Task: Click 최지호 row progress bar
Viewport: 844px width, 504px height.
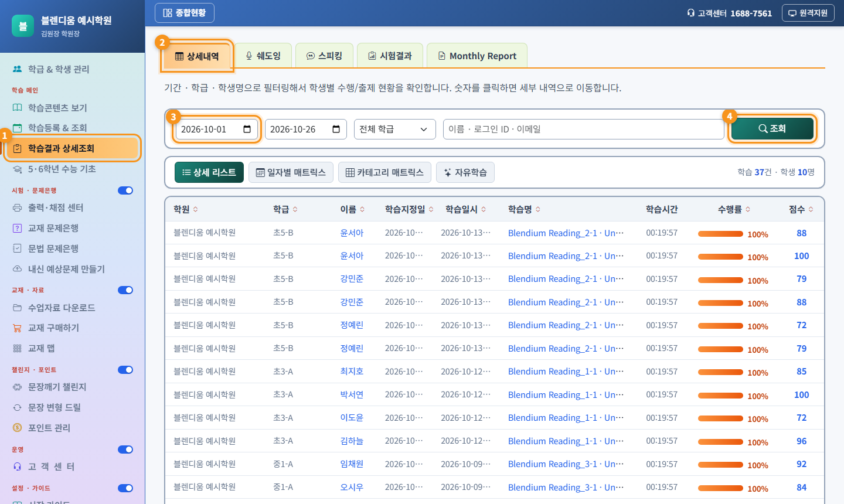Action: [x=720, y=372]
